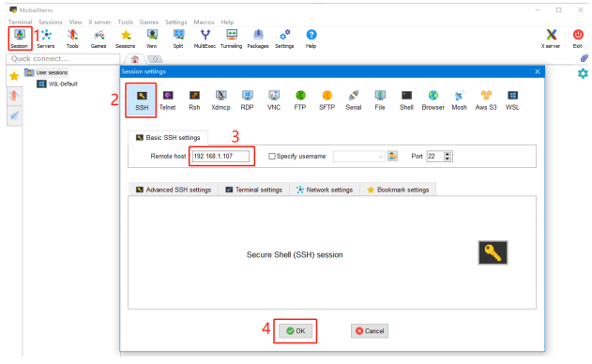This screenshot has width=592, height=364.
Task: Choose the Shell session type
Action: click(x=406, y=100)
